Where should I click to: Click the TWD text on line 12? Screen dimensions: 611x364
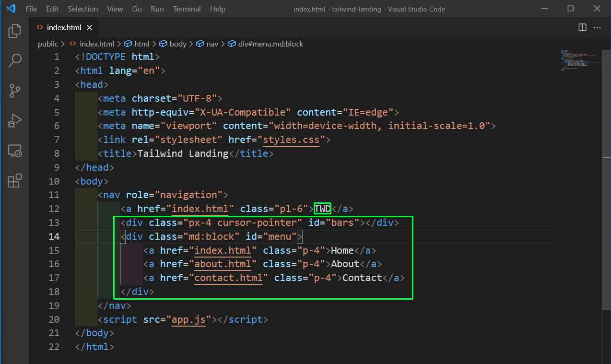click(322, 209)
